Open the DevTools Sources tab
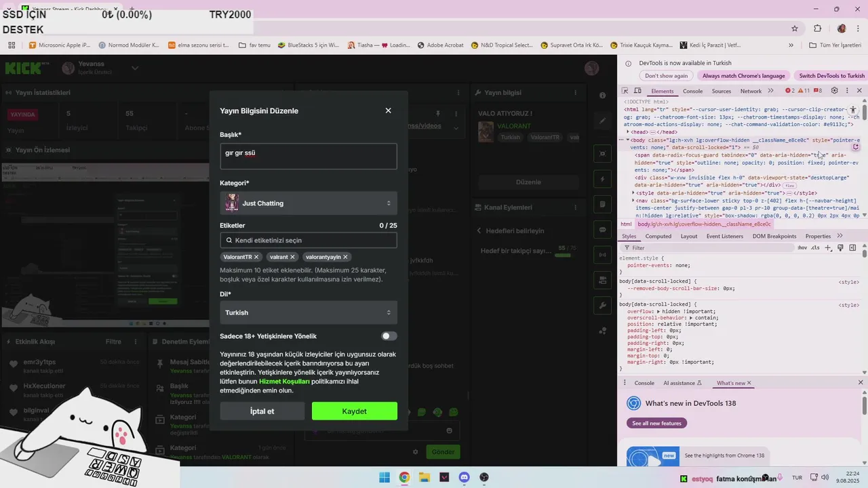The image size is (868, 488). [721, 91]
